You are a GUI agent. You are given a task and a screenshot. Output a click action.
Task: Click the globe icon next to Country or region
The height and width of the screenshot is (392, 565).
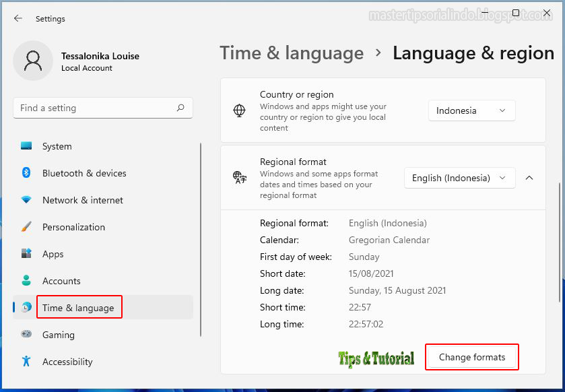pyautogui.click(x=239, y=110)
